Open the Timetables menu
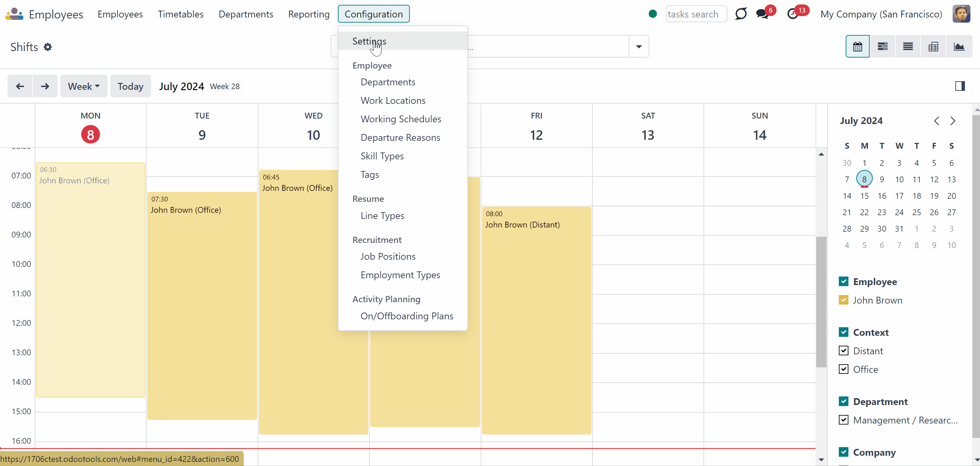This screenshot has width=980, height=466. point(181,14)
